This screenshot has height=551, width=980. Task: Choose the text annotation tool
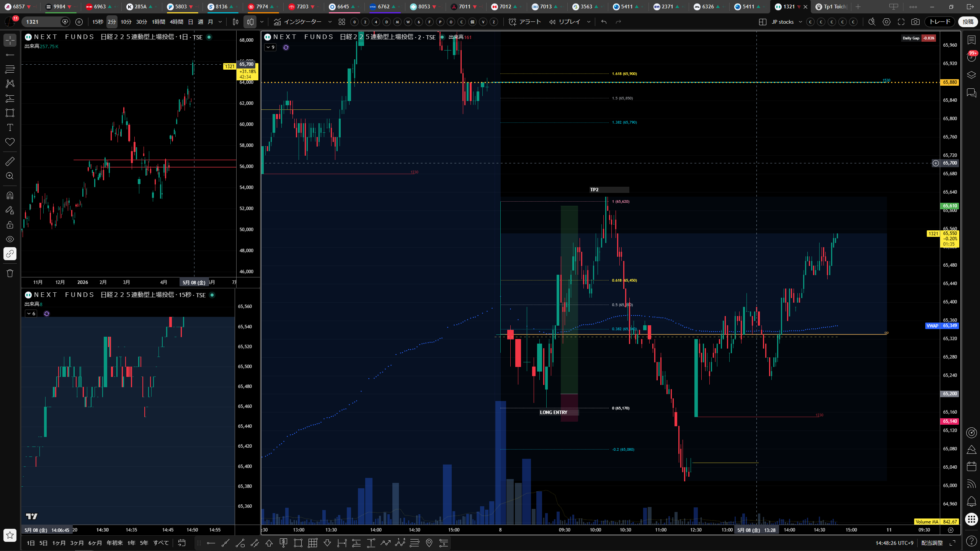[x=10, y=127]
